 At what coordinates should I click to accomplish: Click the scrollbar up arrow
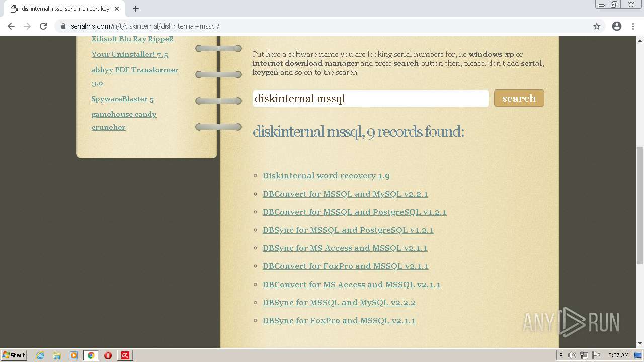tap(640, 40)
